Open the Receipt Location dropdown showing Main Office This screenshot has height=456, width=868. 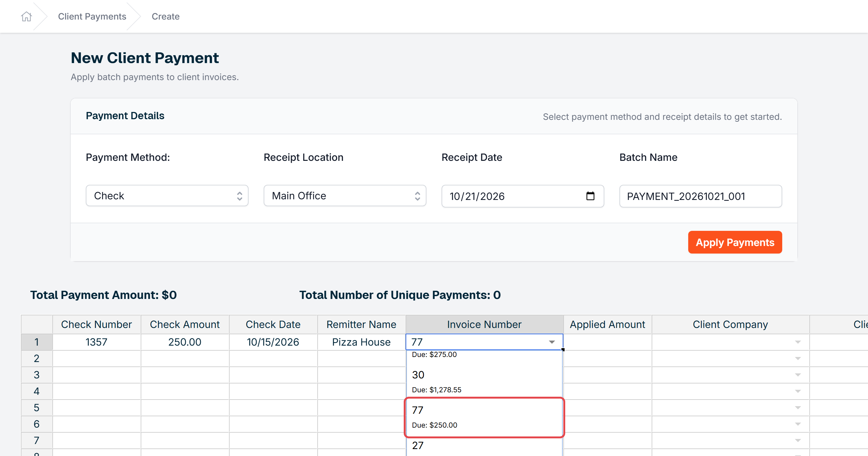point(345,196)
